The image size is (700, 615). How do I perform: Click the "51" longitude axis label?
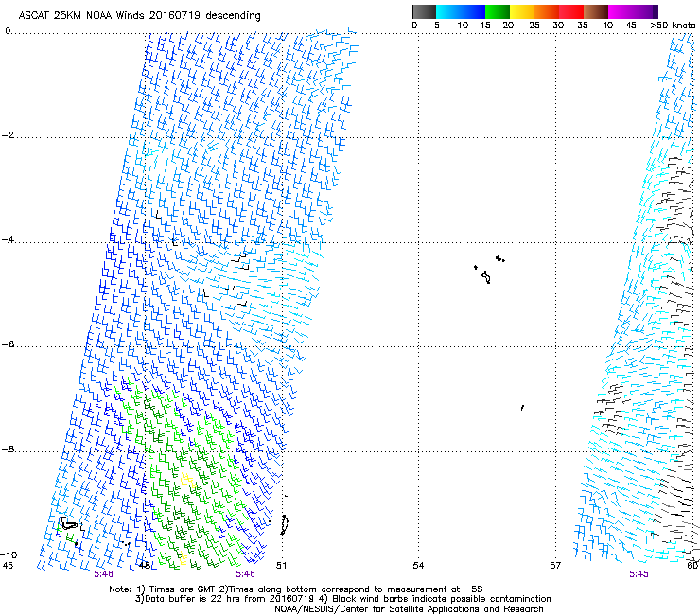(281, 566)
